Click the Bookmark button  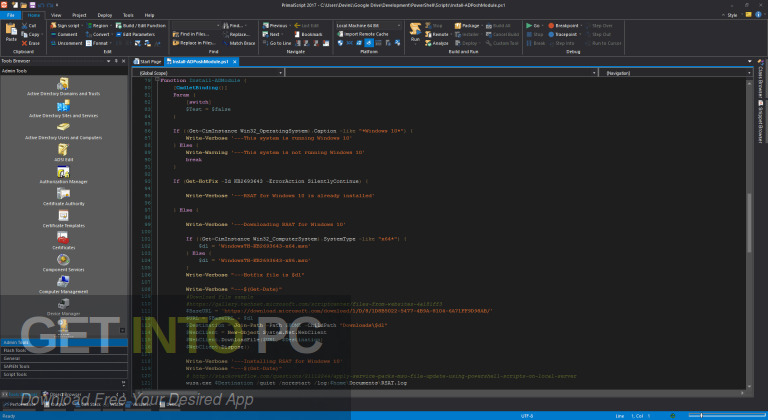pos(308,34)
